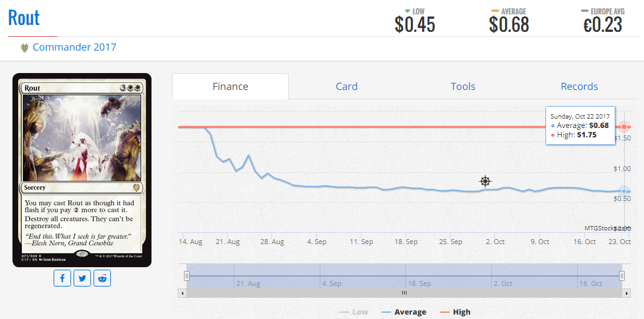Switch to the Card tab

click(347, 86)
